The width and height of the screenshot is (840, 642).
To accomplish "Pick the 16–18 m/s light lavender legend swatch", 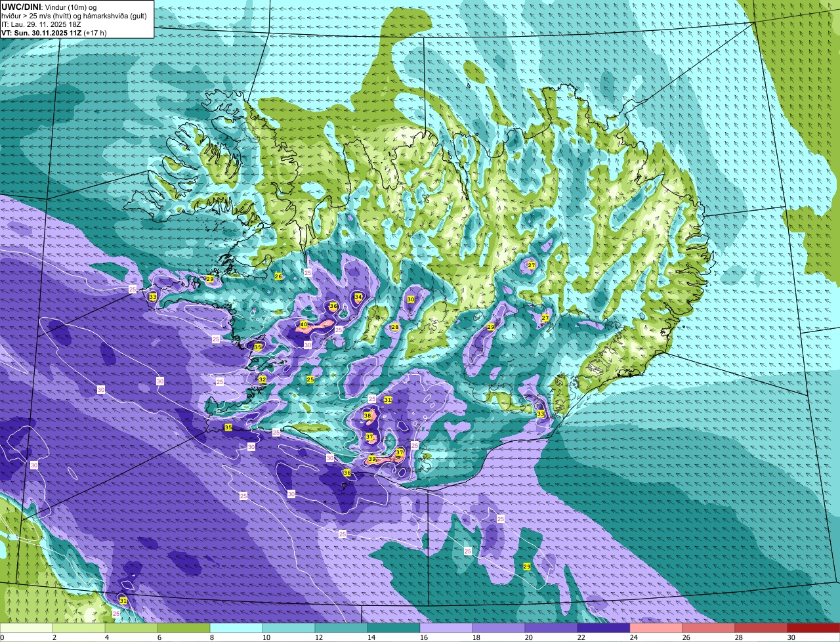I will 446,628.
